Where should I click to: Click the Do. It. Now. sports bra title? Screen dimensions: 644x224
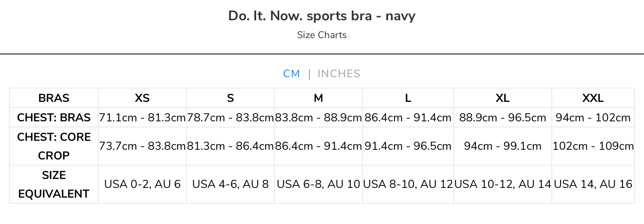[x=322, y=16]
